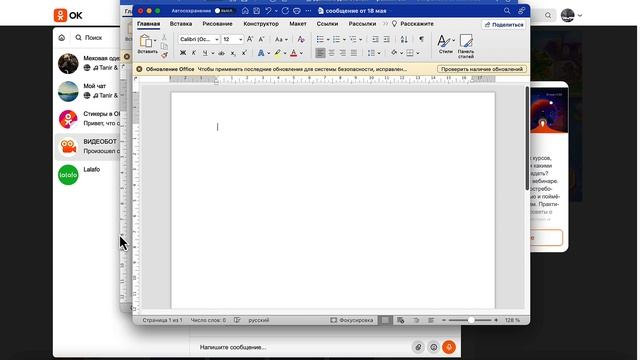Click the Bulleted list icon
This screenshot has width=640, height=360.
(x=320, y=40)
